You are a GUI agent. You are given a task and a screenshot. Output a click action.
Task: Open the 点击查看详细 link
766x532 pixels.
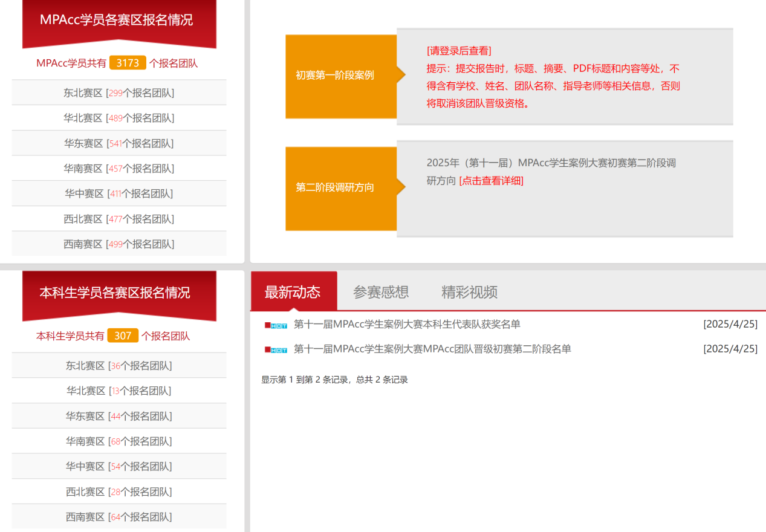coord(491,180)
